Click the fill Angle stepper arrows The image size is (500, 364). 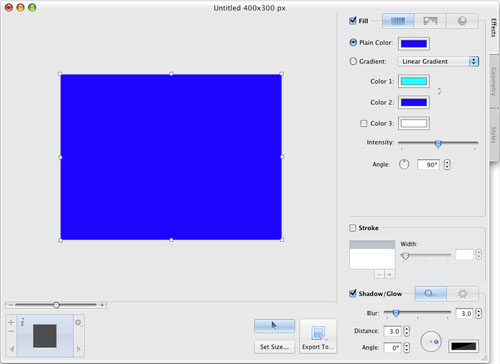(447, 165)
